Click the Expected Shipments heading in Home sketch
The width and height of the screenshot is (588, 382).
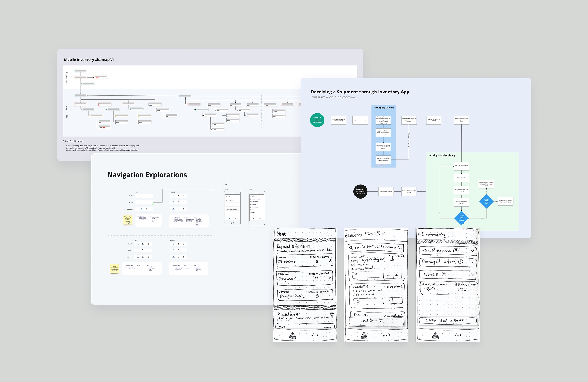tap(293, 246)
